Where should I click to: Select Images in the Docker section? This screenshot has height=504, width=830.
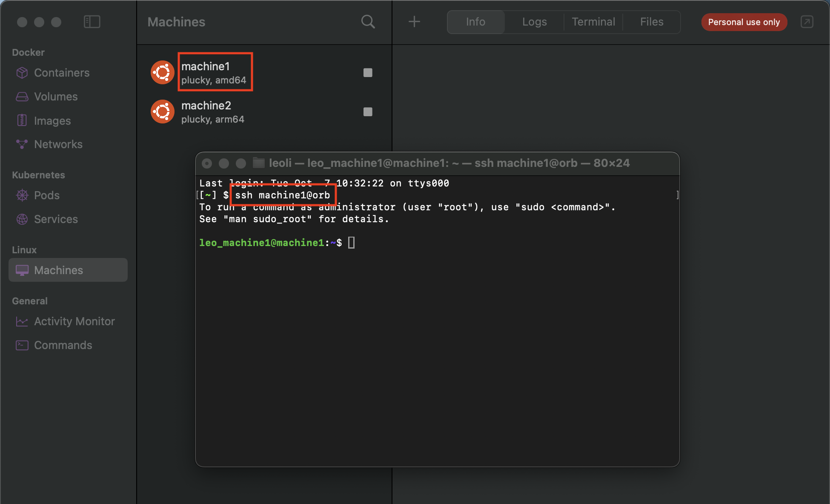click(x=52, y=121)
